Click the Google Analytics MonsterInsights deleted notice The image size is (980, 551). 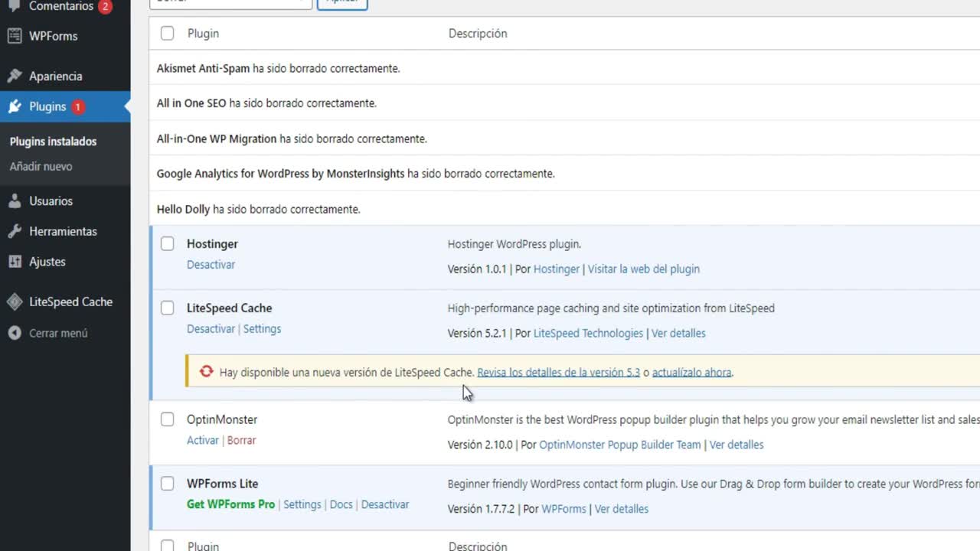355,174
